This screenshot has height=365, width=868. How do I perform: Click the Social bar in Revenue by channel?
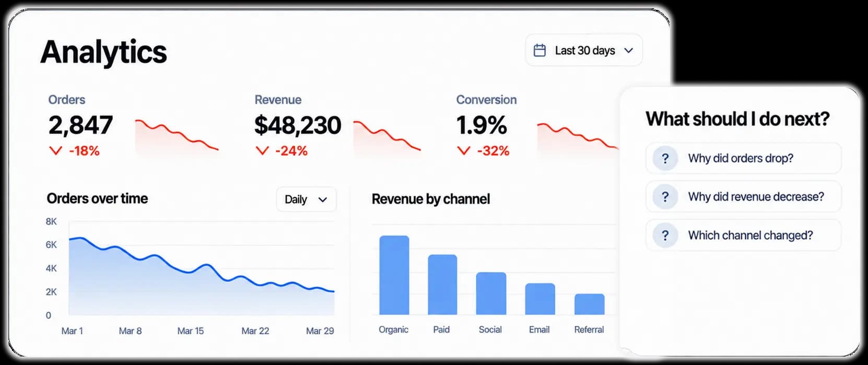click(491, 293)
